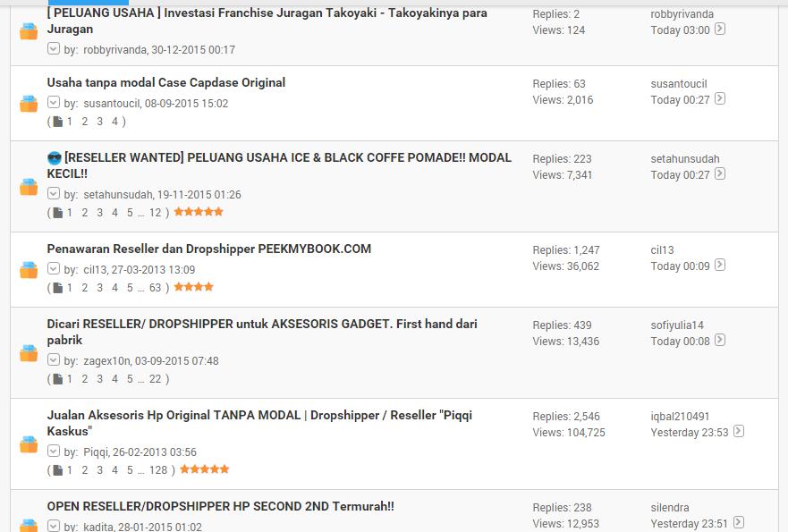Screen dimensions: 788x532
Task: Go to page 128 of Piqqi Kaskus thread
Action: click(158, 470)
